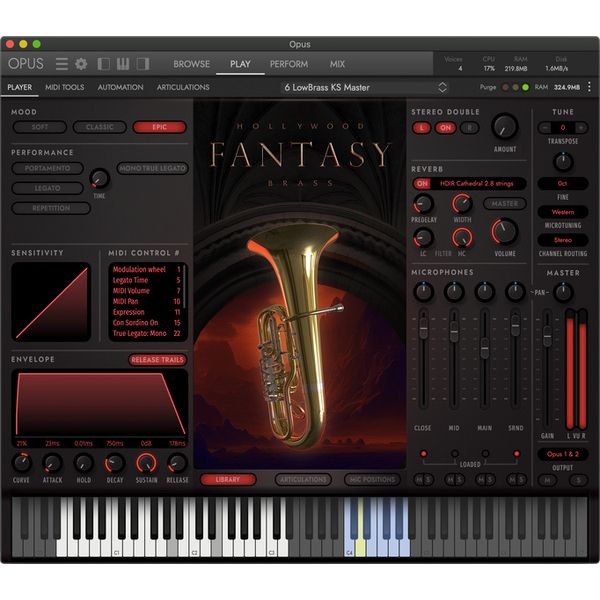Click the reverb Predelay knob

[x=424, y=203]
